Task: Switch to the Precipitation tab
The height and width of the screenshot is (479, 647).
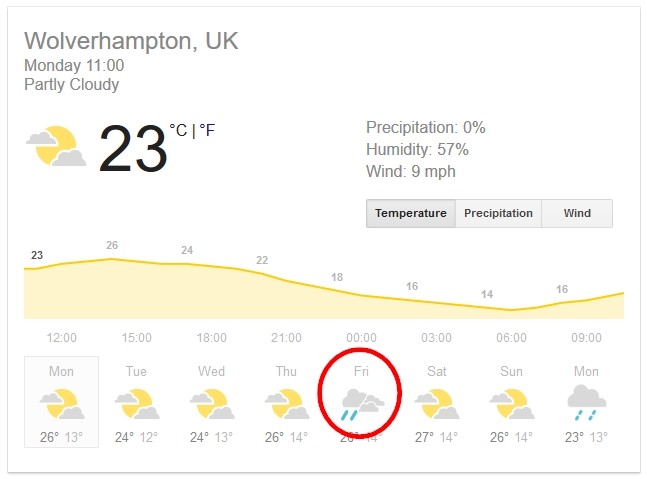Action: coord(498,213)
